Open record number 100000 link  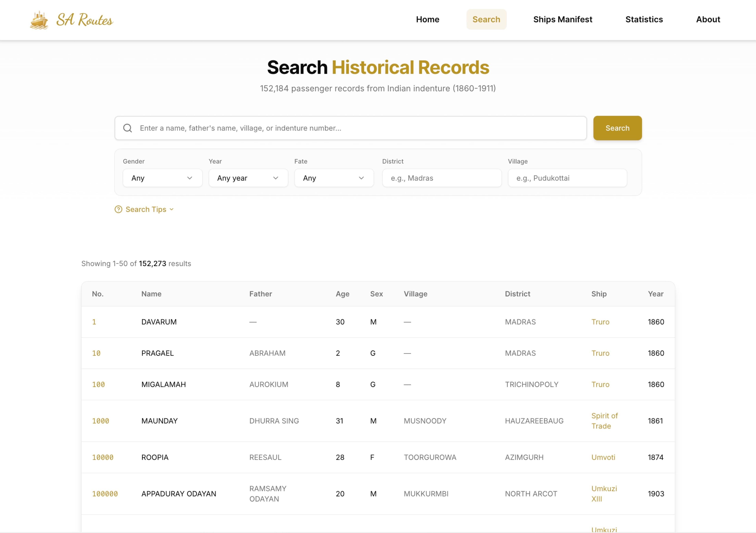[105, 494]
